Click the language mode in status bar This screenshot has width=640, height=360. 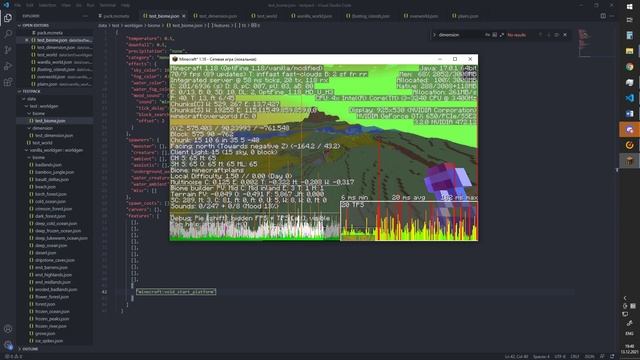(x=589, y=357)
